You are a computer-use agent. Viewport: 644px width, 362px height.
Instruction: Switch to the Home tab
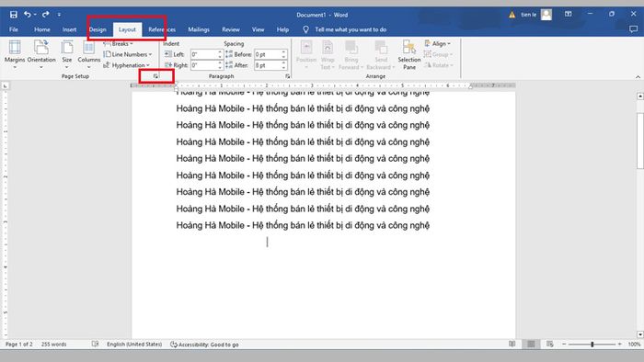42,29
